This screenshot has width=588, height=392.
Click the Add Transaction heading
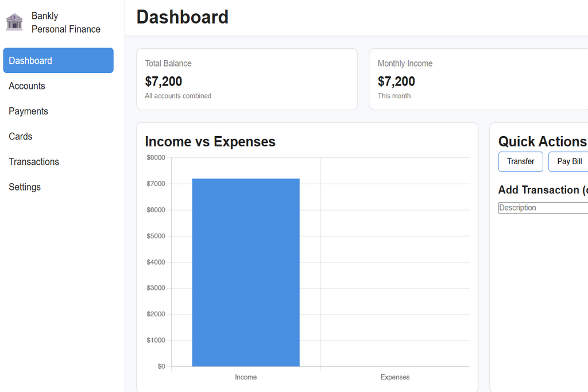tap(543, 189)
